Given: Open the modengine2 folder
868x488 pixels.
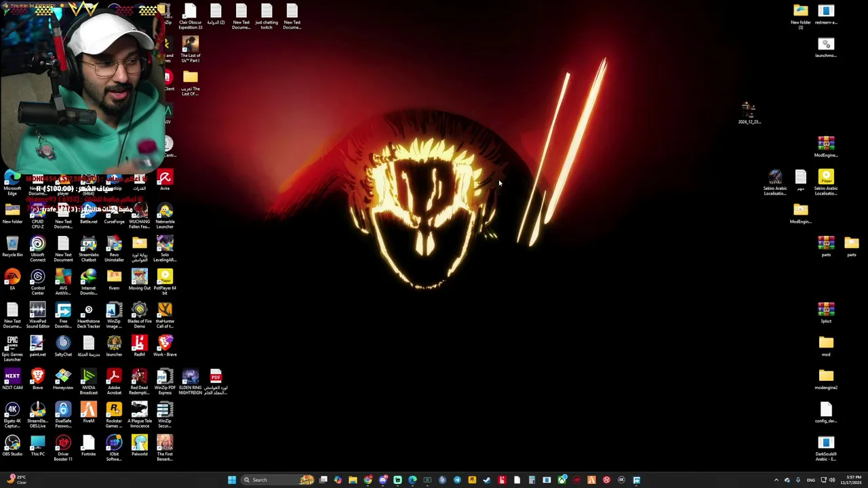Looking at the screenshot, I should (x=826, y=380).
